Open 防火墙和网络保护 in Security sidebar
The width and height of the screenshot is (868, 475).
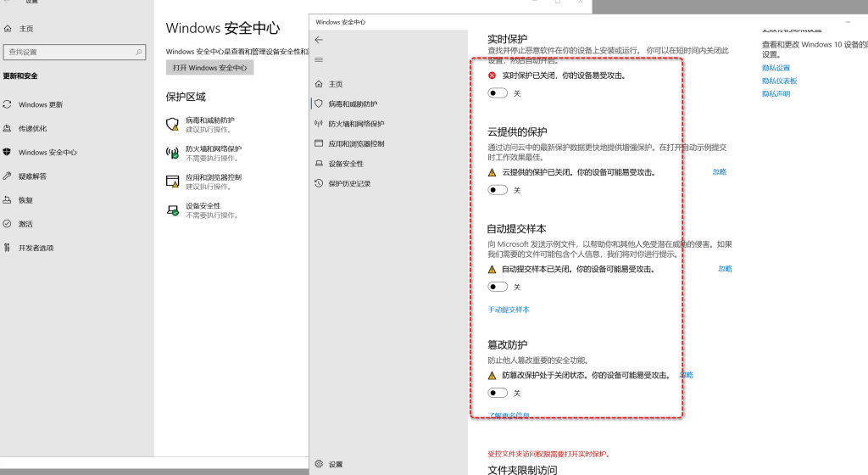click(356, 124)
